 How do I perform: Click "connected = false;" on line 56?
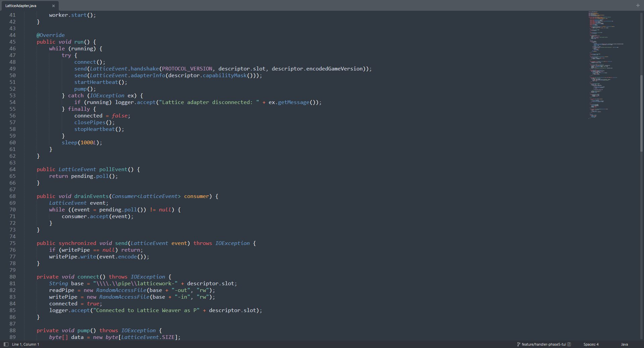pos(102,116)
